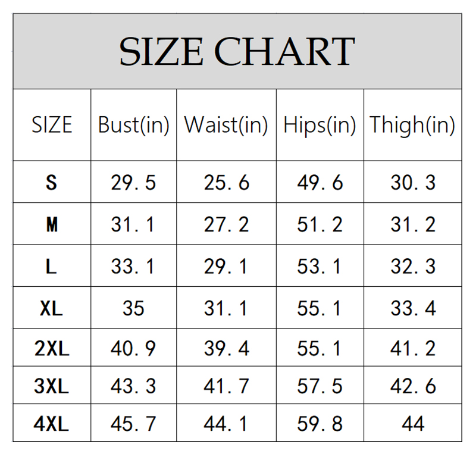Image resolution: width=476 pixels, height=460 pixels.
Task: Select the hips value 53.1 cell
Action: (x=320, y=265)
